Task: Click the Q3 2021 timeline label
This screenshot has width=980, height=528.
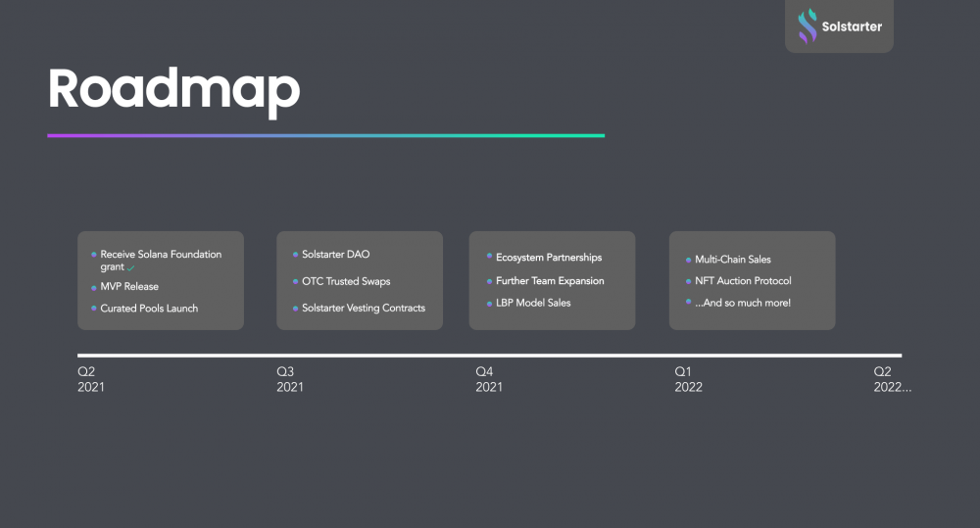Action: coord(290,379)
